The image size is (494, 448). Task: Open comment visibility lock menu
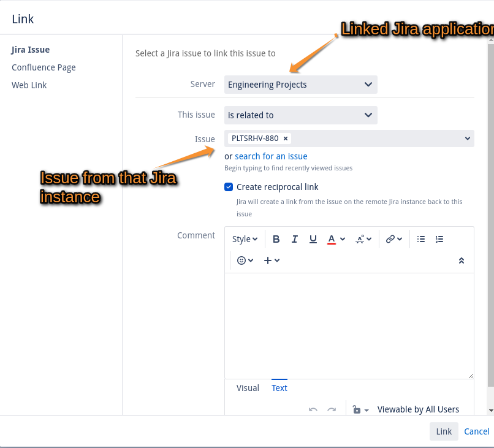pos(360,409)
